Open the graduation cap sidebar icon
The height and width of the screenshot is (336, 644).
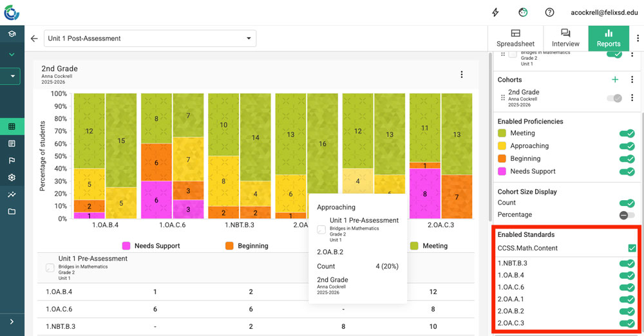point(12,33)
